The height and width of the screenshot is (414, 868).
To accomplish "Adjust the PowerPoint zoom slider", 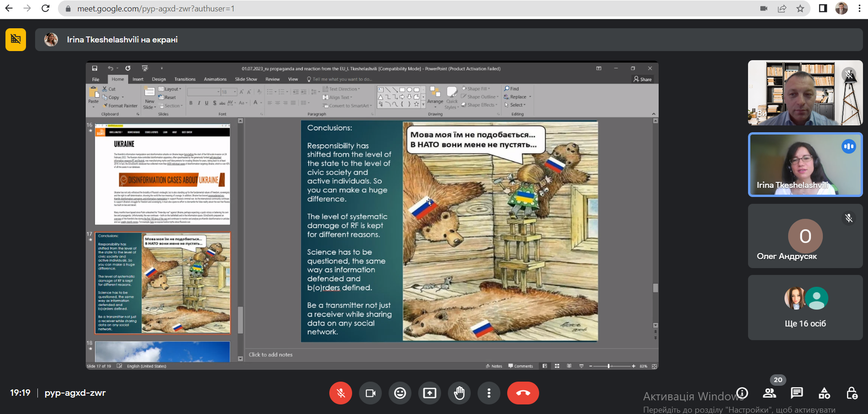I will pyautogui.click(x=609, y=366).
